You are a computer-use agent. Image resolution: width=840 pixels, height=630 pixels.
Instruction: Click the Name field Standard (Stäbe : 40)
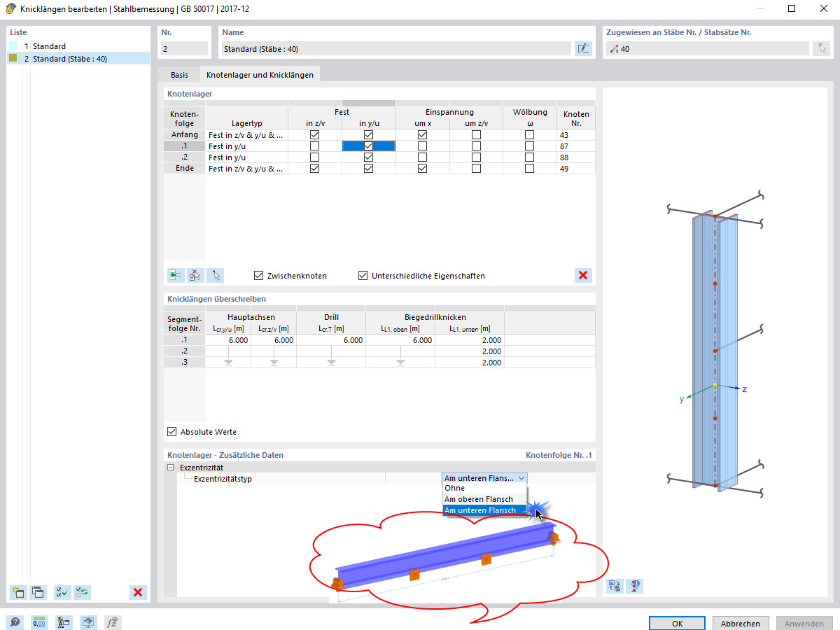[396, 49]
